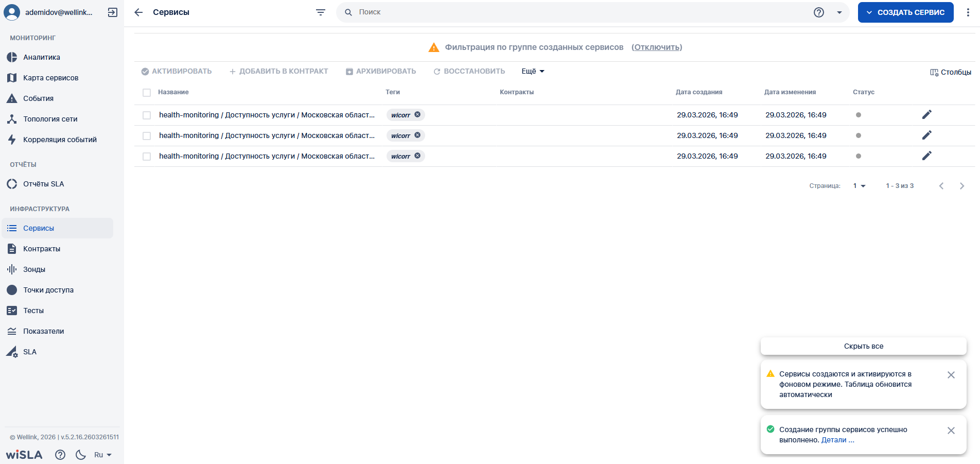
Task: Click the Топология сети network icon
Action: click(12, 119)
